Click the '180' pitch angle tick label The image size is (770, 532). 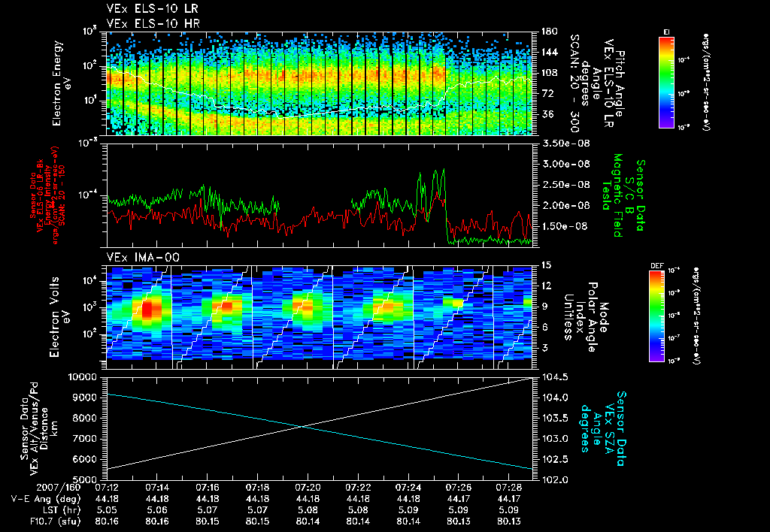pyautogui.click(x=549, y=32)
